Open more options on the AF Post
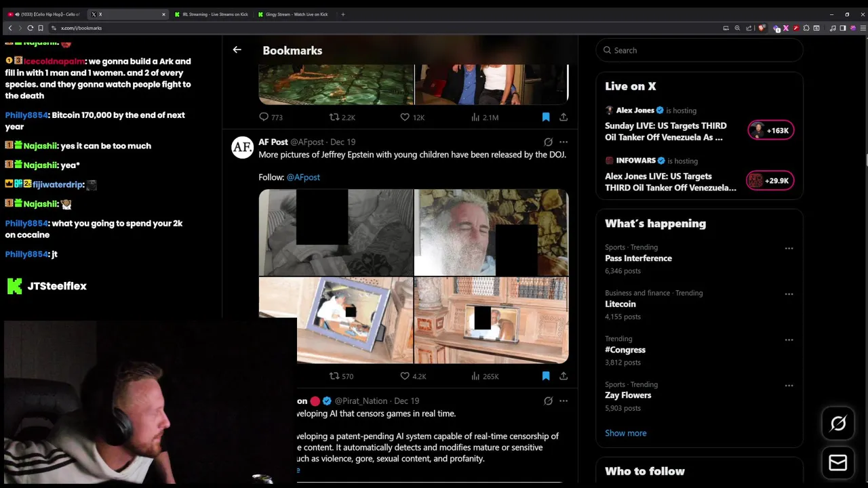This screenshot has height=488, width=868. point(564,142)
